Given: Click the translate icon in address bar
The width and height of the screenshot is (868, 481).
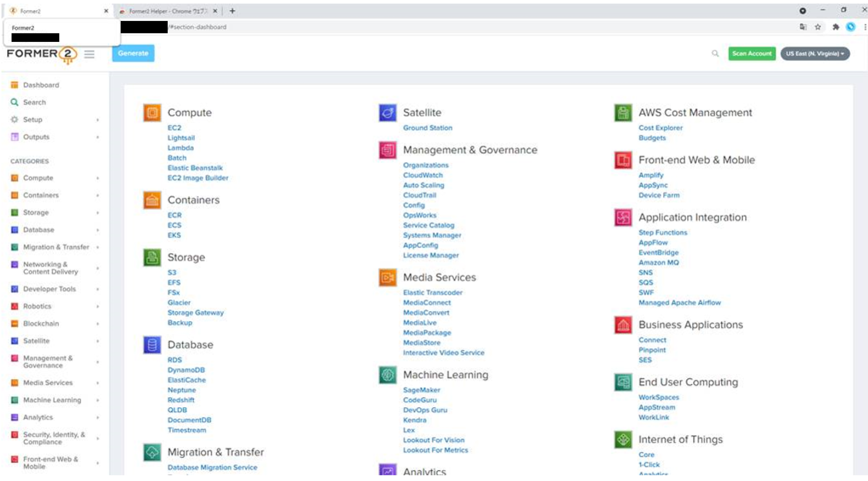Looking at the screenshot, I should tap(804, 27).
